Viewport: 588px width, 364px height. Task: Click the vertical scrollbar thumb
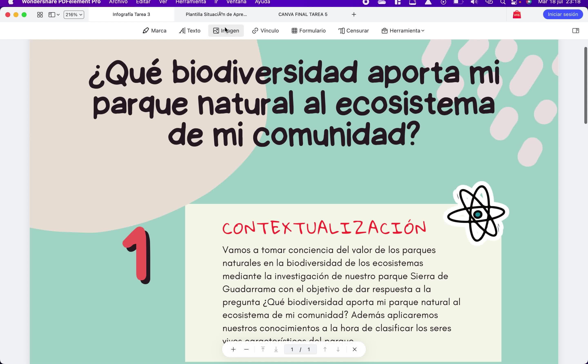(x=586, y=85)
